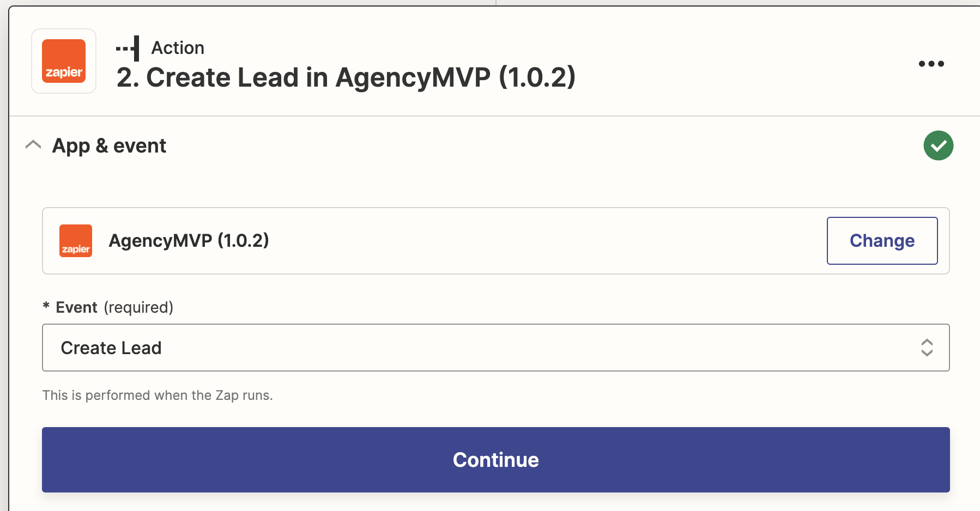The width and height of the screenshot is (980, 511).
Task: Click the action step path icon beside Action
Action: tap(128, 48)
